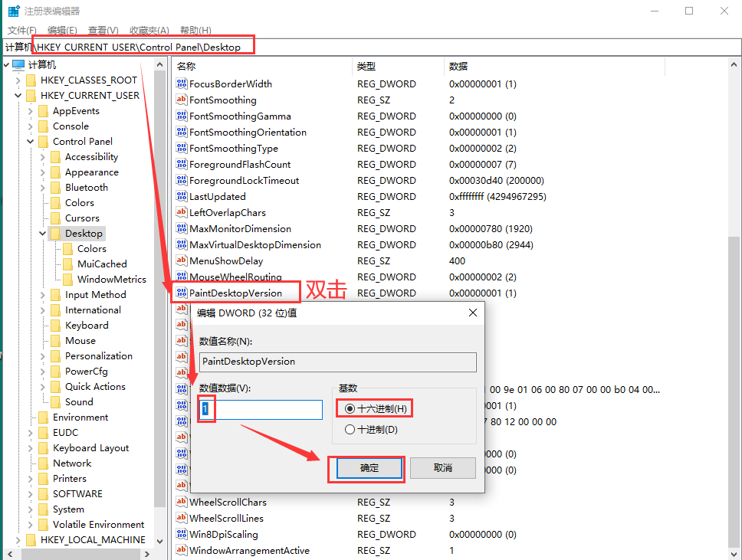742x560 pixels.
Task: Click the data cell 0x00030d40 (200000)
Action: [497, 180]
